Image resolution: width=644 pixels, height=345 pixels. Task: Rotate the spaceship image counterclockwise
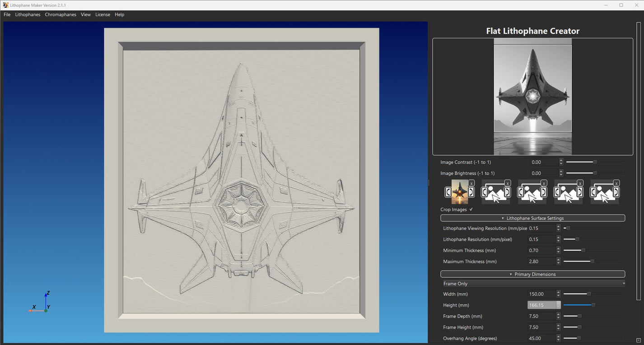click(448, 192)
